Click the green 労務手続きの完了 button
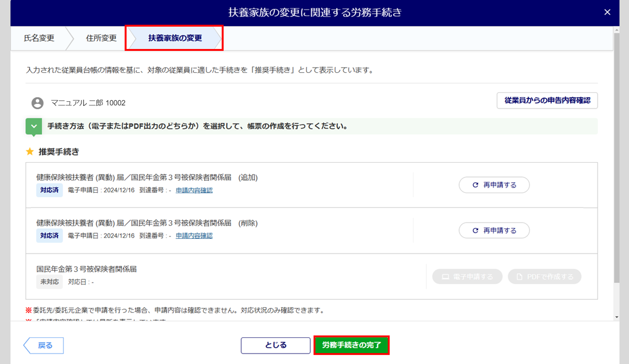The image size is (629, 364). tap(351, 345)
